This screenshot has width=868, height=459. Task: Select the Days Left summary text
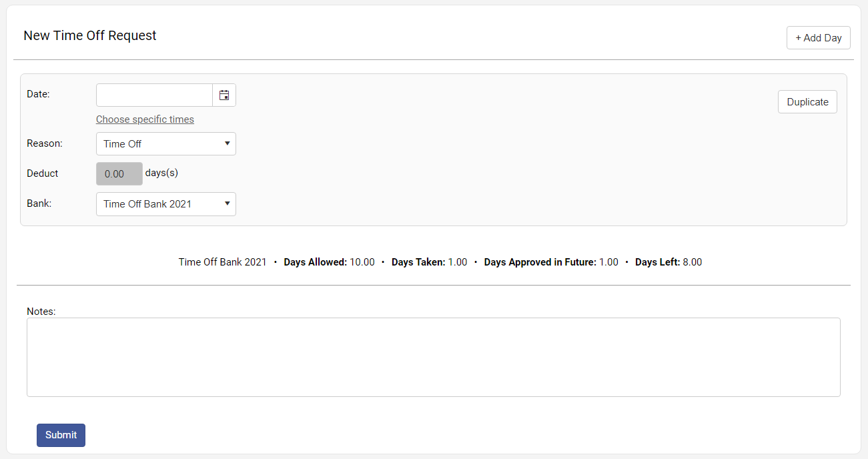668,262
